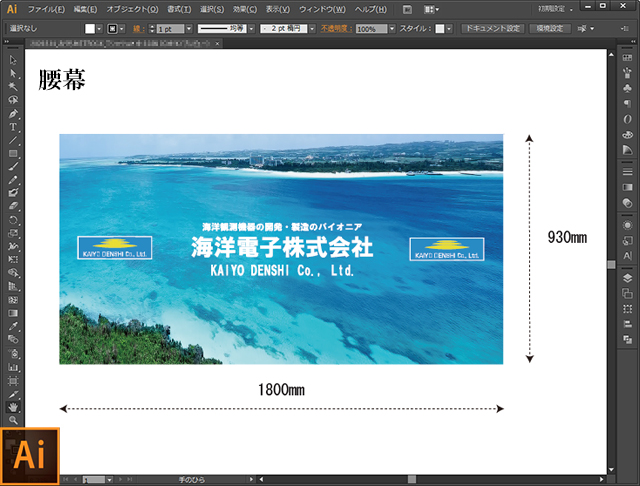640x486 pixels.
Task: Open the variable width profile dropdown
Action: (x=251, y=29)
